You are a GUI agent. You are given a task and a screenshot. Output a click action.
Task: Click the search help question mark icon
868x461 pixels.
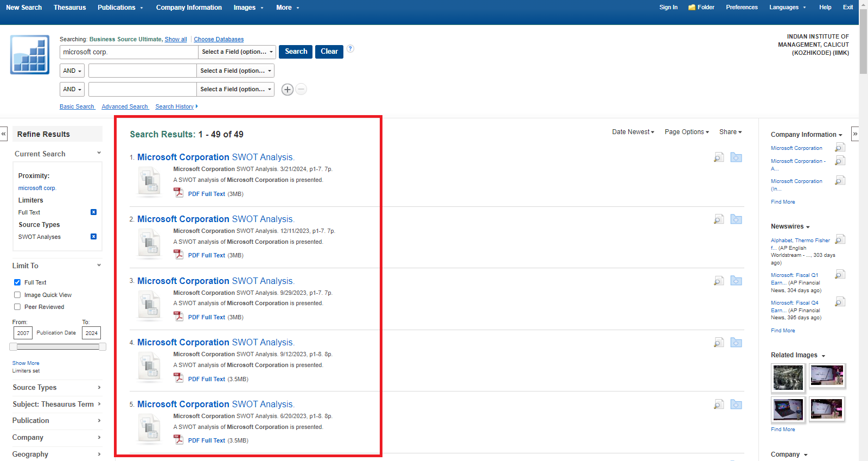pos(350,48)
